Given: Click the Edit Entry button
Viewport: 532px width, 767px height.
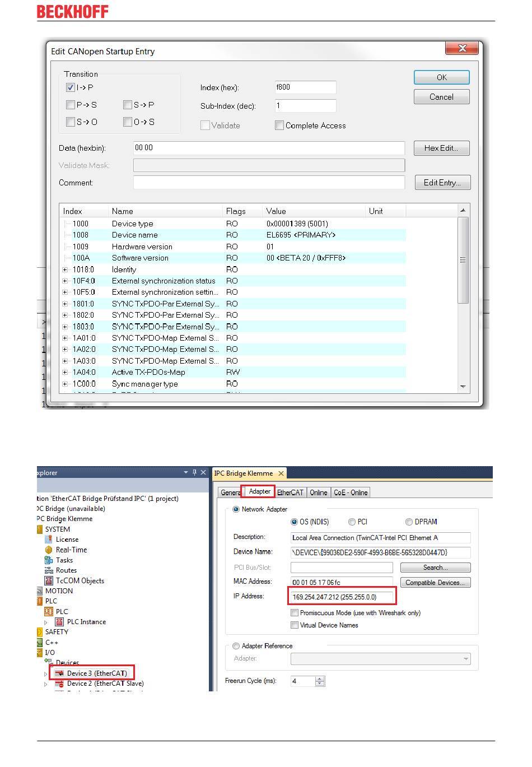Looking at the screenshot, I should coord(442,183).
